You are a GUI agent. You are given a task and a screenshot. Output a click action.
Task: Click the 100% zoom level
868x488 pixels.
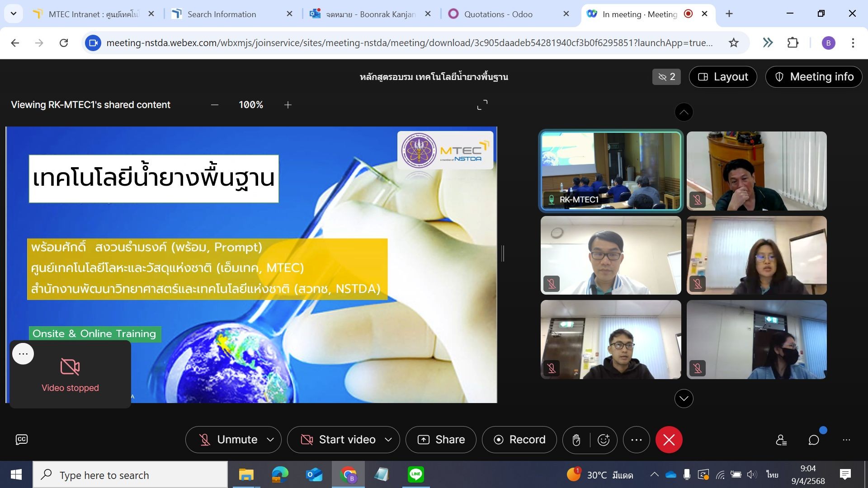pyautogui.click(x=251, y=105)
